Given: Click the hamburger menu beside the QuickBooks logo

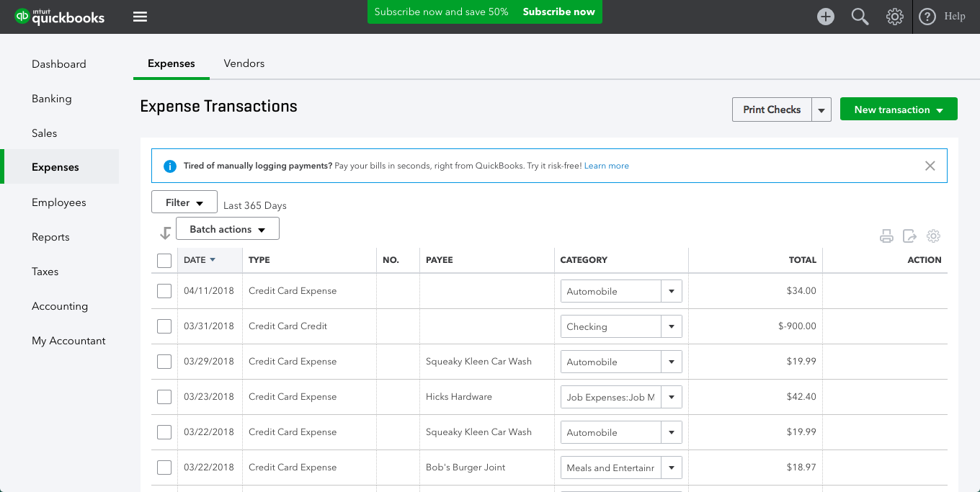Looking at the screenshot, I should click(140, 16).
